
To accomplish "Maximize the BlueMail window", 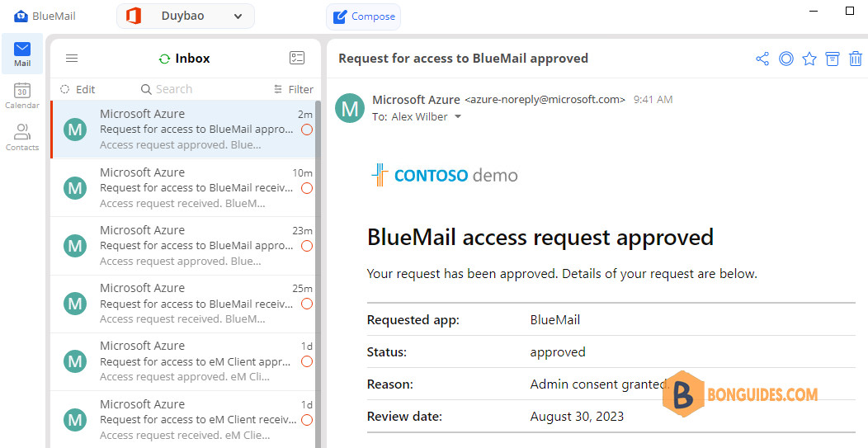I will tap(850, 11).
